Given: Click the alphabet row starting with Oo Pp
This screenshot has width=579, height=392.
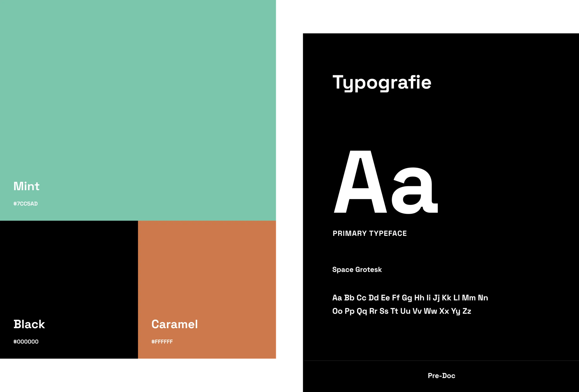Looking at the screenshot, I should point(401,311).
